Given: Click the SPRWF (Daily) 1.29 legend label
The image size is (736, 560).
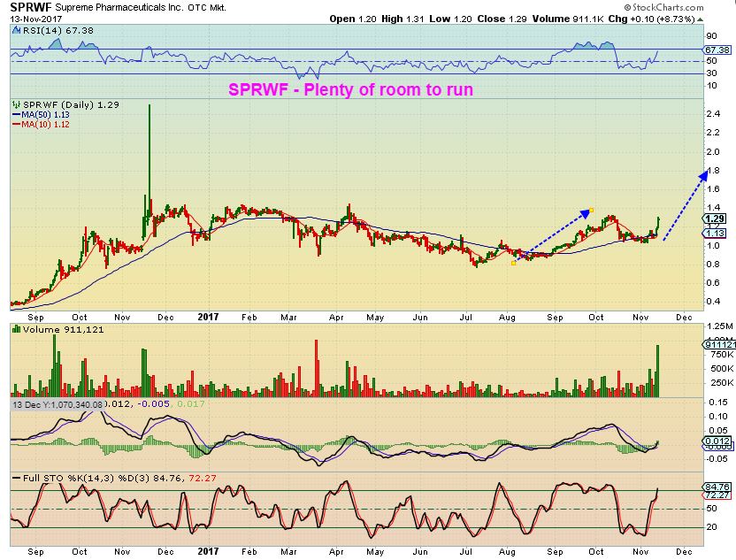Looking at the screenshot, I should click(x=71, y=104).
